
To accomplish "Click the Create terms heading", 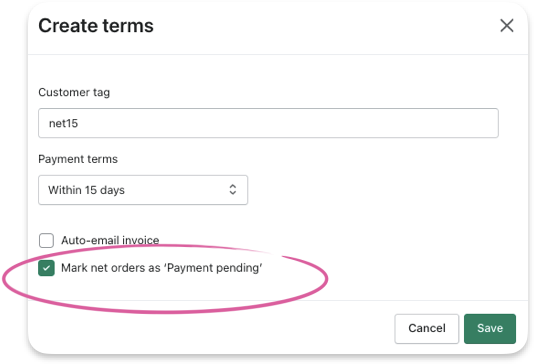I will pos(96,26).
